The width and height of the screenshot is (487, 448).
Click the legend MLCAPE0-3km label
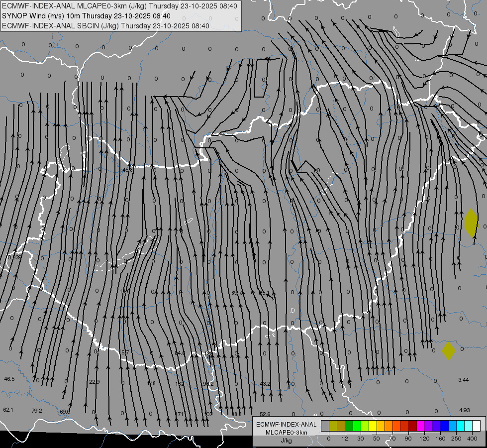click(x=287, y=433)
